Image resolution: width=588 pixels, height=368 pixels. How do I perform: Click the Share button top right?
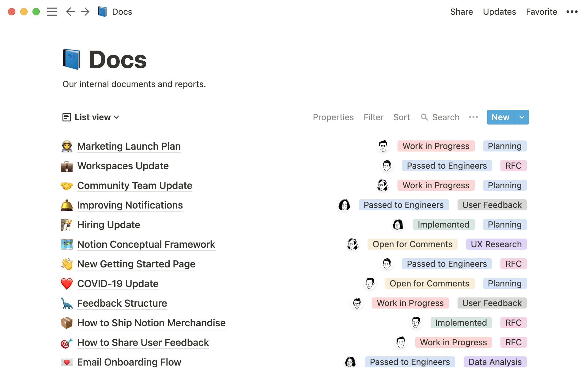[462, 11]
